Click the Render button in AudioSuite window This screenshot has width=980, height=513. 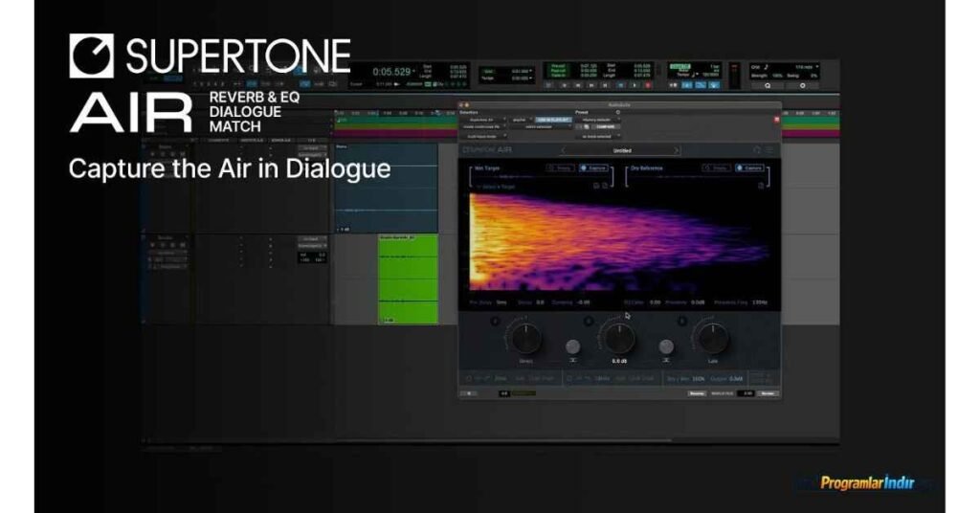coord(768,393)
